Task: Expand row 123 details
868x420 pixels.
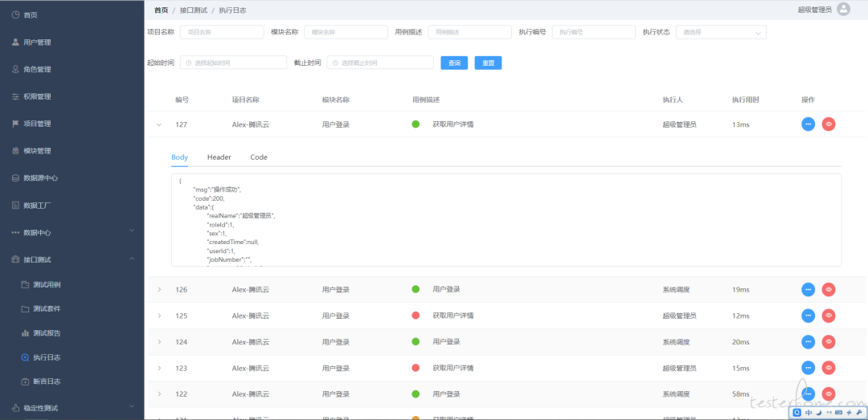Action: 159,368
